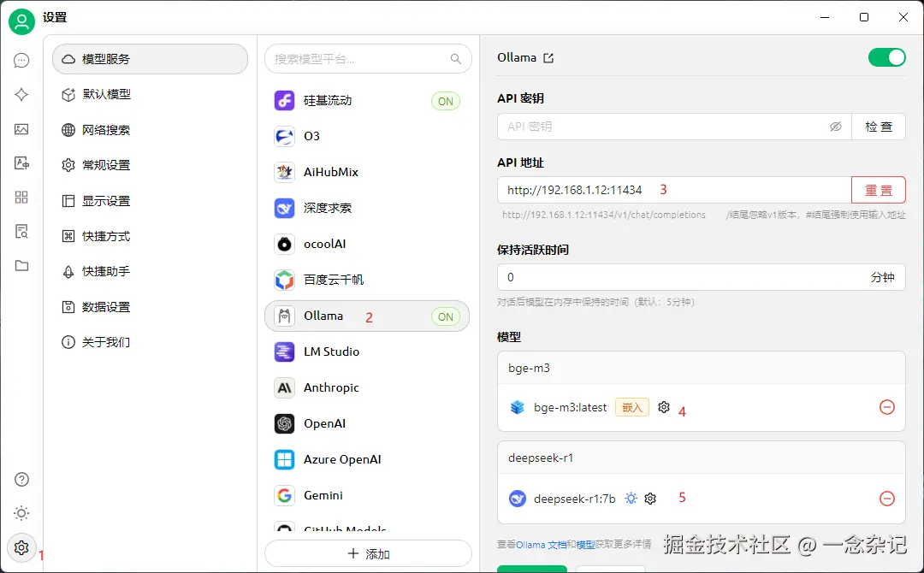Viewport: 924px width, 573px height.
Task: Open the user avatar profile
Action: 21,21
